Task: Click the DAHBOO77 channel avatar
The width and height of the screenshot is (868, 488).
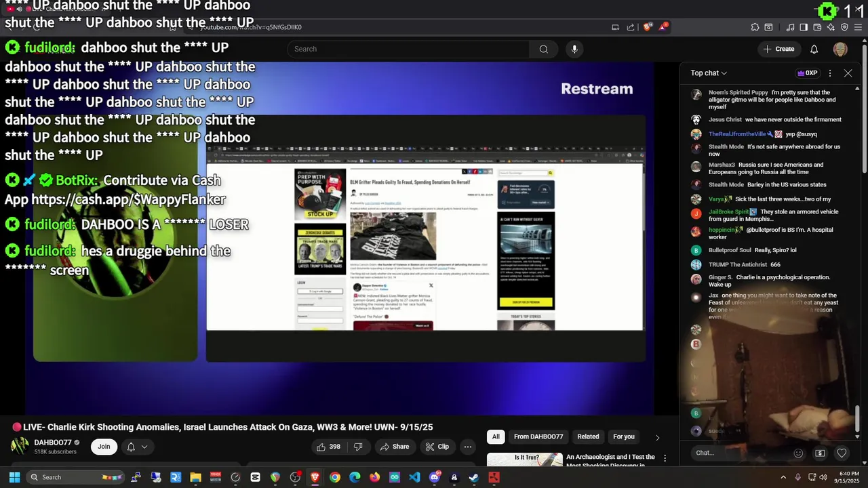Action: coord(20,446)
